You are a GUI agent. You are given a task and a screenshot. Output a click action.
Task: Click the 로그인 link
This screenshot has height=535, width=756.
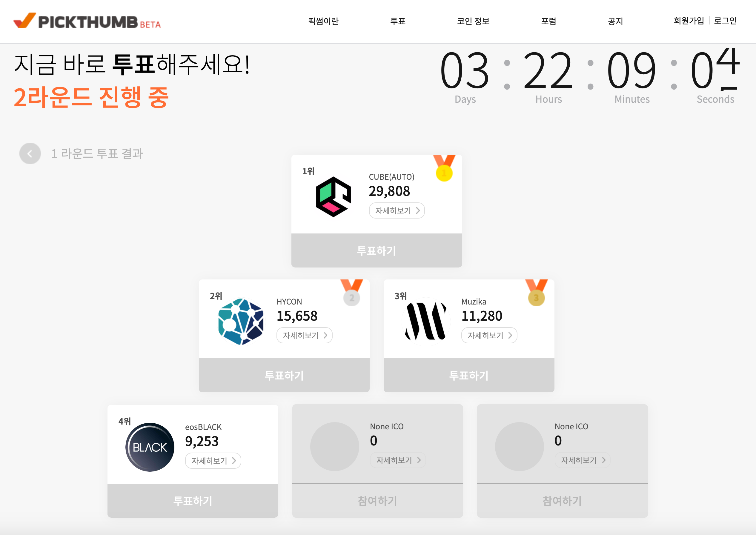point(725,21)
